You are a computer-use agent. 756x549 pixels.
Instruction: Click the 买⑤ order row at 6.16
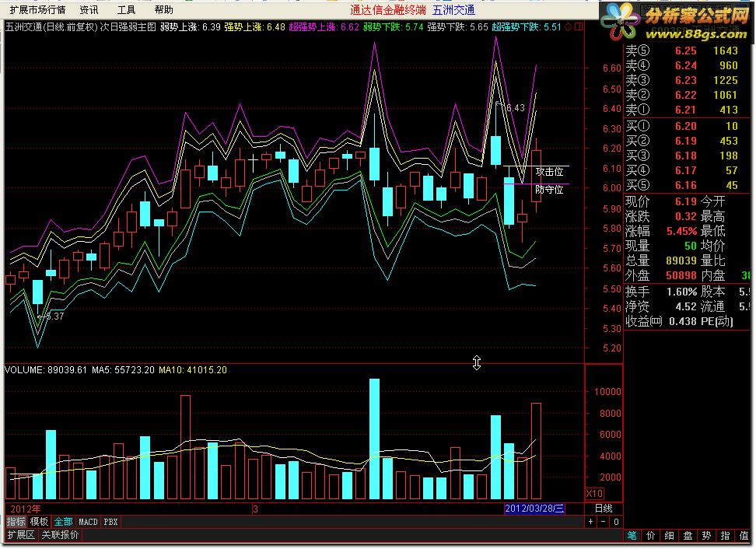(x=682, y=185)
